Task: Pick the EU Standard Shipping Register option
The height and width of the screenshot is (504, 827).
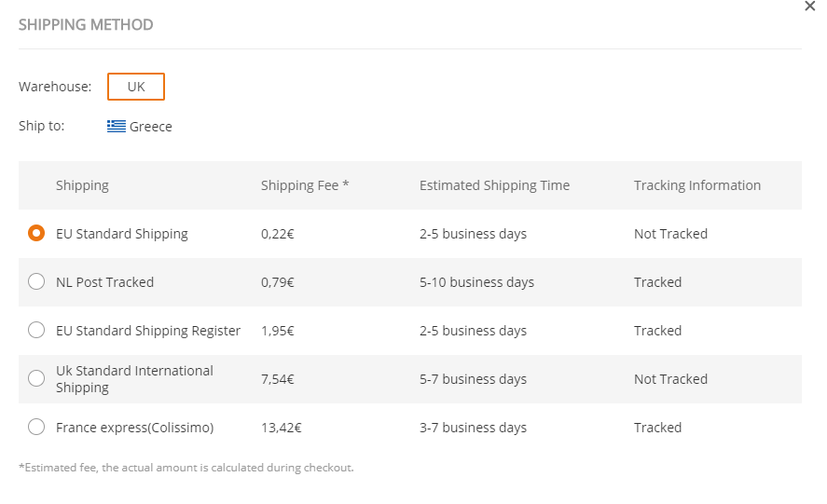Action: [36, 330]
